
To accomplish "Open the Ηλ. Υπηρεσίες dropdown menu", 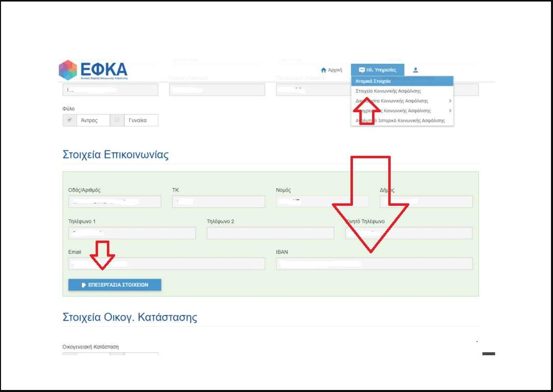I will point(377,70).
